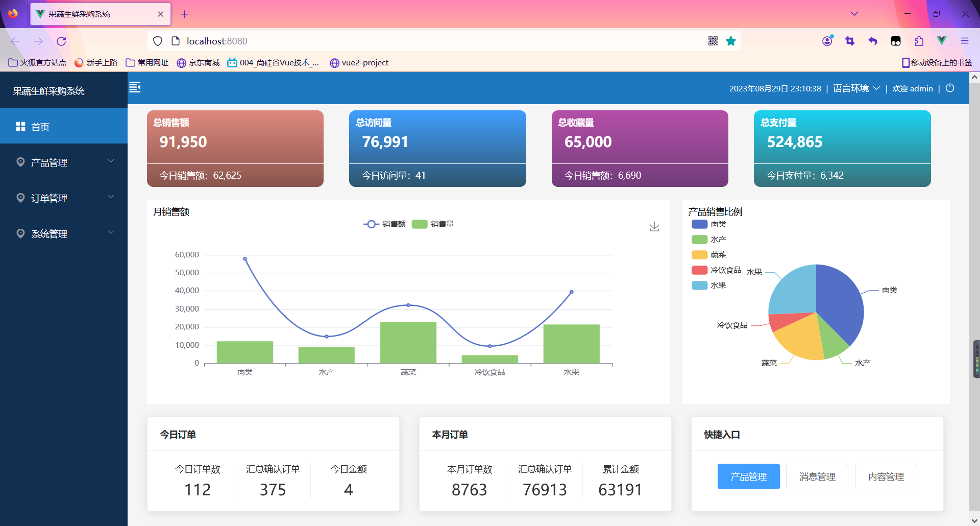Toggle the 水果 pie legend item

coord(709,285)
